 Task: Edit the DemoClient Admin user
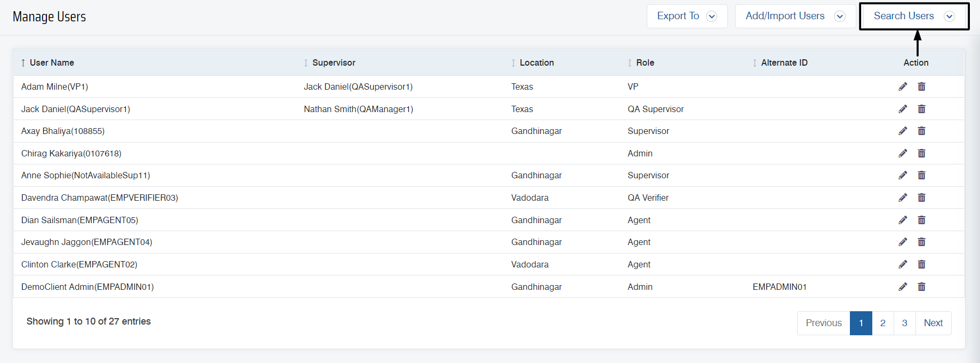coord(903,287)
